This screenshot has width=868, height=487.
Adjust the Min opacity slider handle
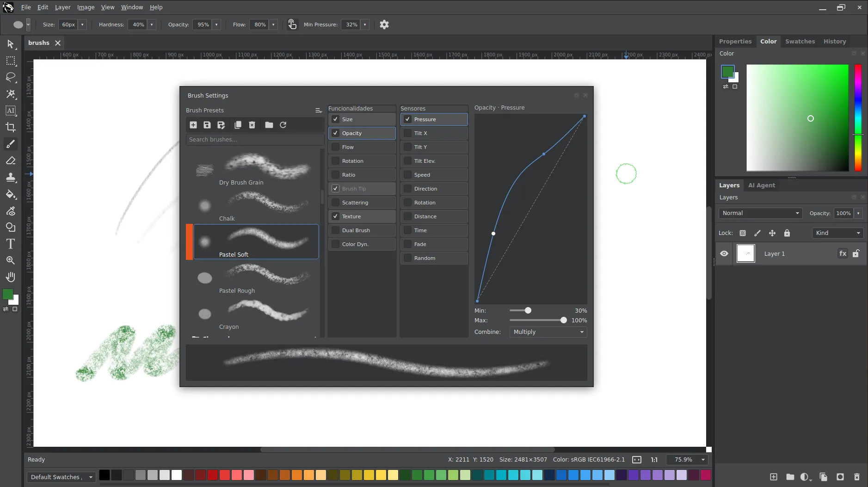(528, 311)
